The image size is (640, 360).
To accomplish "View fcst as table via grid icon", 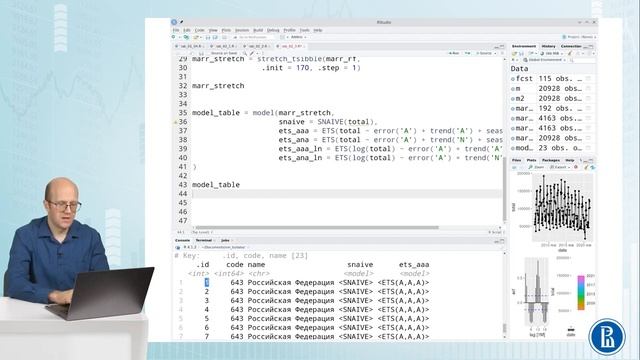I will (588, 78).
